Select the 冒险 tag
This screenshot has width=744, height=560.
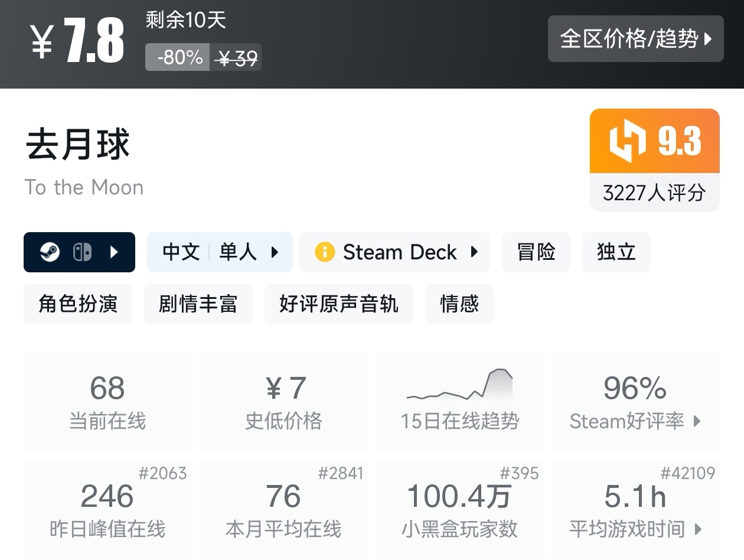click(x=536, y=252)
